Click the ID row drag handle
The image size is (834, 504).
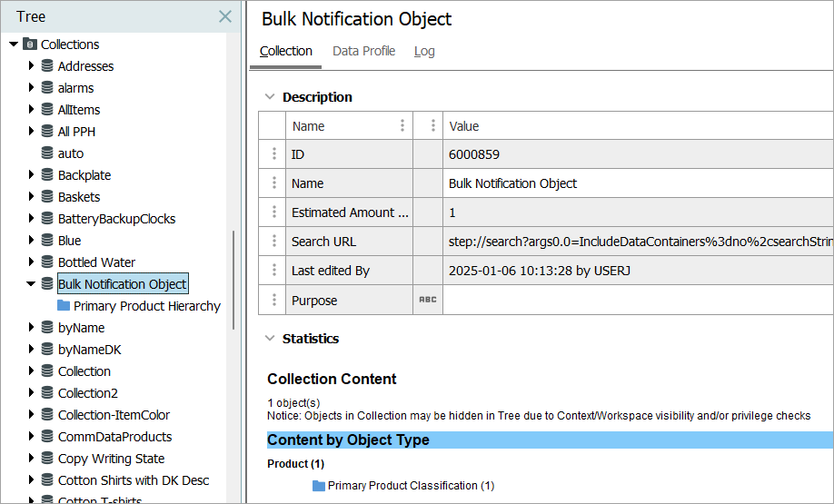[x=273, y=154]
